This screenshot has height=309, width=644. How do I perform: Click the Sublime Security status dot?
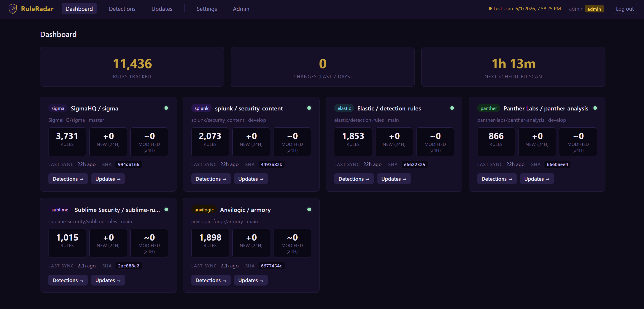pyautogui.click(x=166, y=209)
